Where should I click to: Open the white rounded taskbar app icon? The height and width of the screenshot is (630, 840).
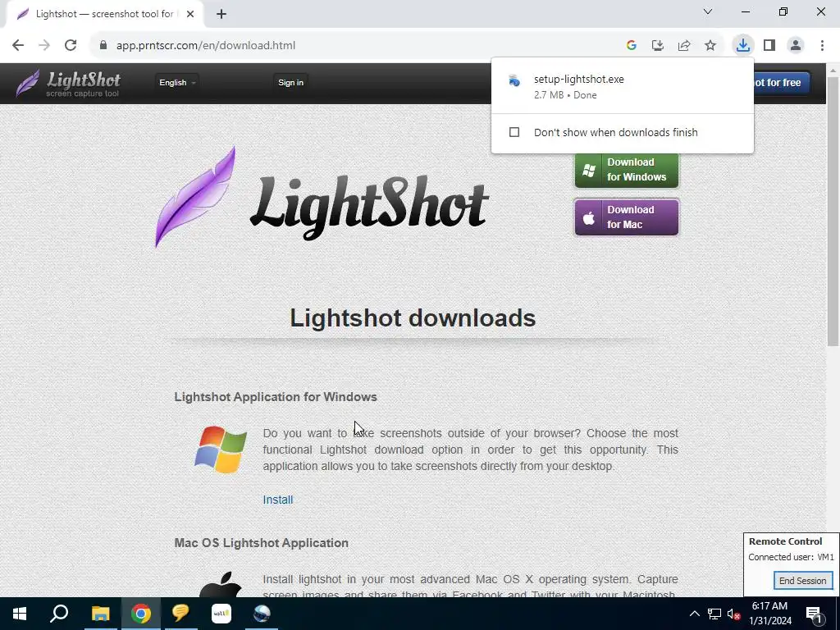221,614
